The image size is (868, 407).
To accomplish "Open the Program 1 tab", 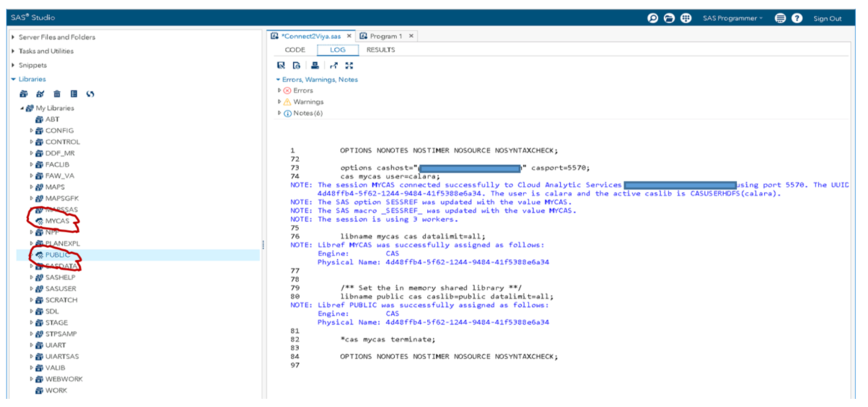I will point(383,36).
